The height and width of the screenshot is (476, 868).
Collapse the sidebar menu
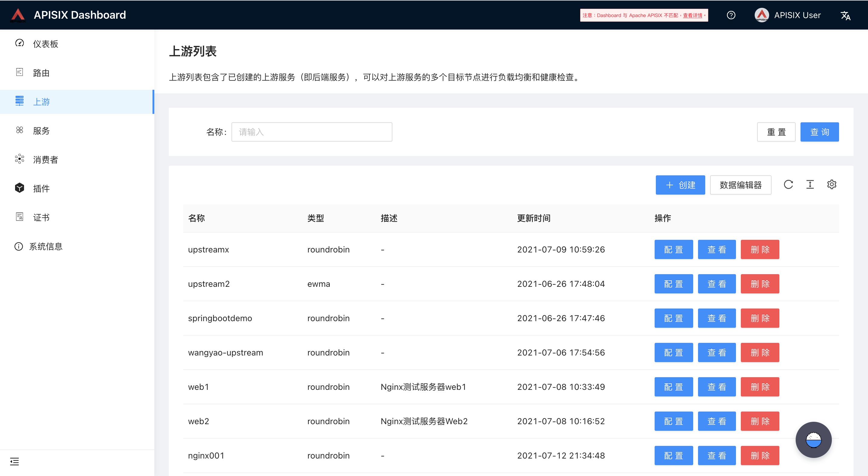[14, 461]
